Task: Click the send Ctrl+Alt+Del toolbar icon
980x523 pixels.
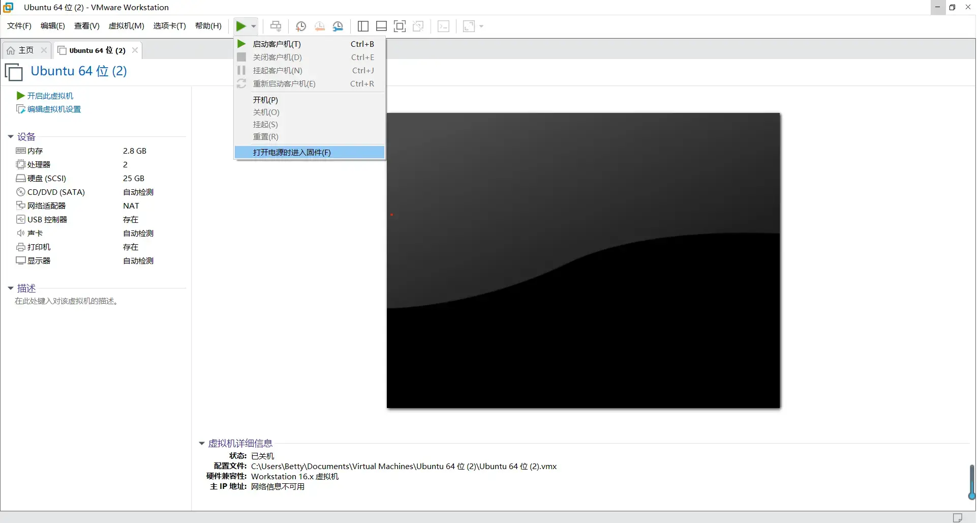Action: [276, 26]
